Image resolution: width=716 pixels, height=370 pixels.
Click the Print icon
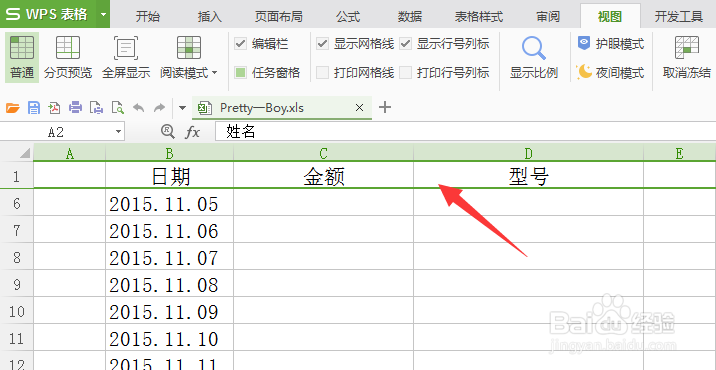tap(75, 108)
